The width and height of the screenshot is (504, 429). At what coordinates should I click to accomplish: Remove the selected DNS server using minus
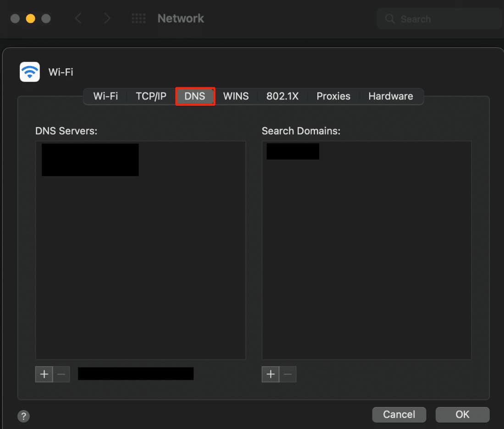[61, 374]
